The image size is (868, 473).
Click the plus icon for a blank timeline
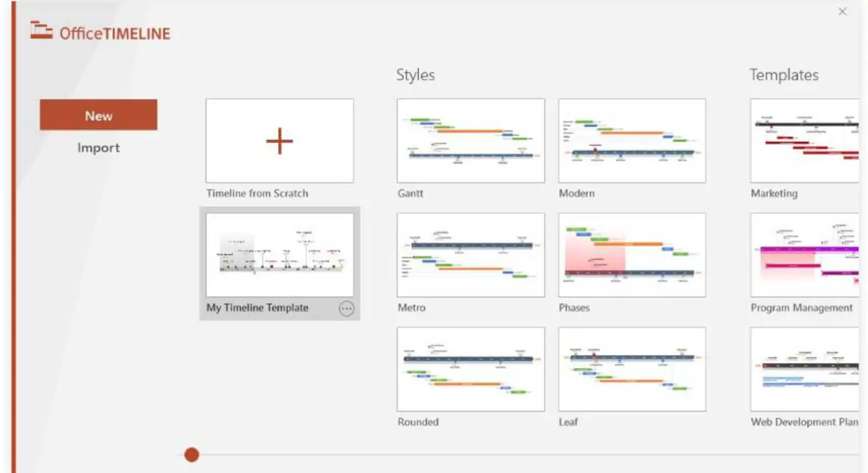click(279, 141)
